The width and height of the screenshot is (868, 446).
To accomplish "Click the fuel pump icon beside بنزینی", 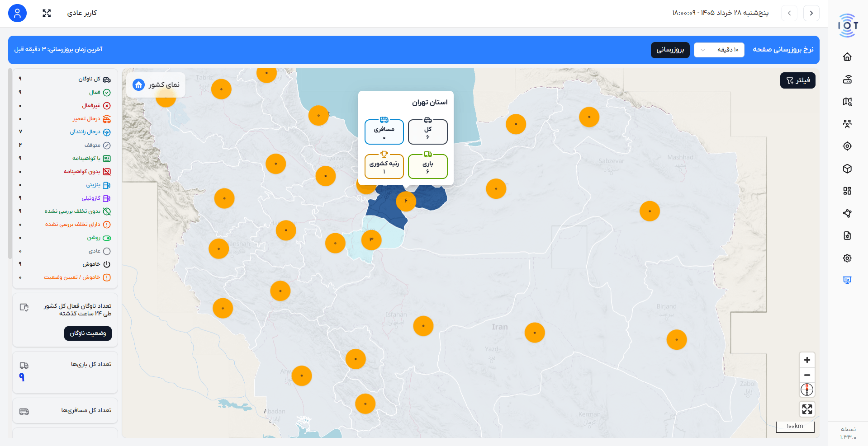I will pyautogui.click(x=107, y=185).
